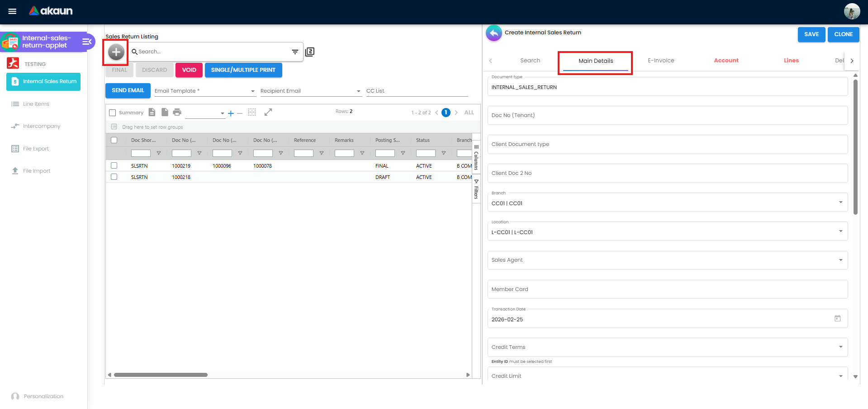Screen dimensions: 868x409
Task: Switch to the E-Invoice tab
Action: (661, 60)
